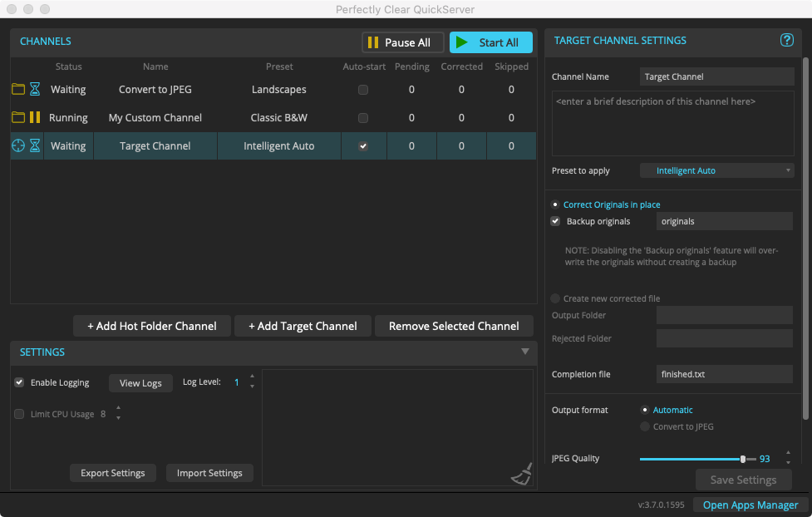Click the Completion file field

(725, 374)
